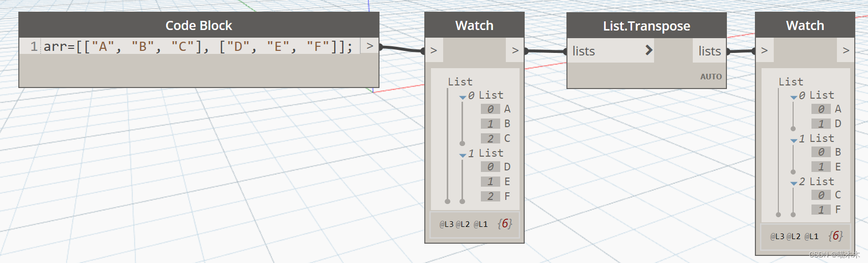Select item D in the first Watch
This screenshot has width=868, height=263.
click(507, 167)
